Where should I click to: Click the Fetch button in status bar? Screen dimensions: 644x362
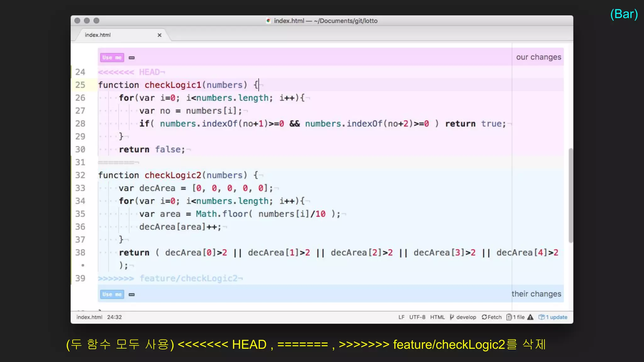tap(492, 317)
